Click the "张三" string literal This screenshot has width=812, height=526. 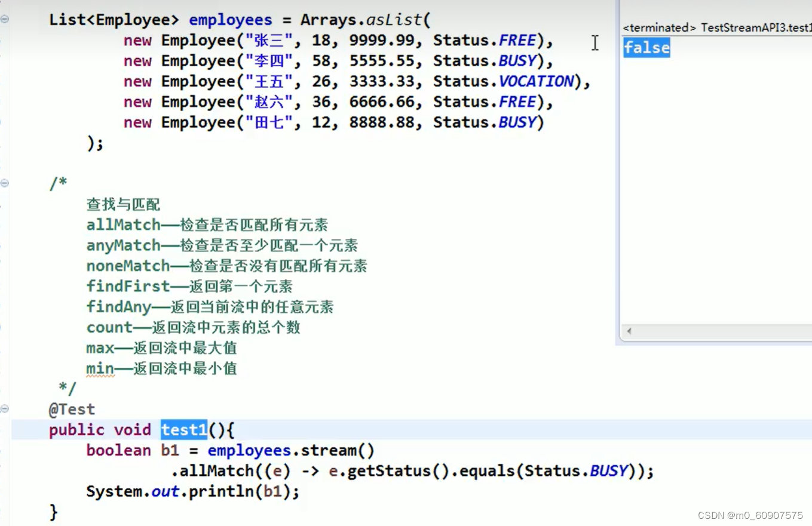tap(269, 41)
